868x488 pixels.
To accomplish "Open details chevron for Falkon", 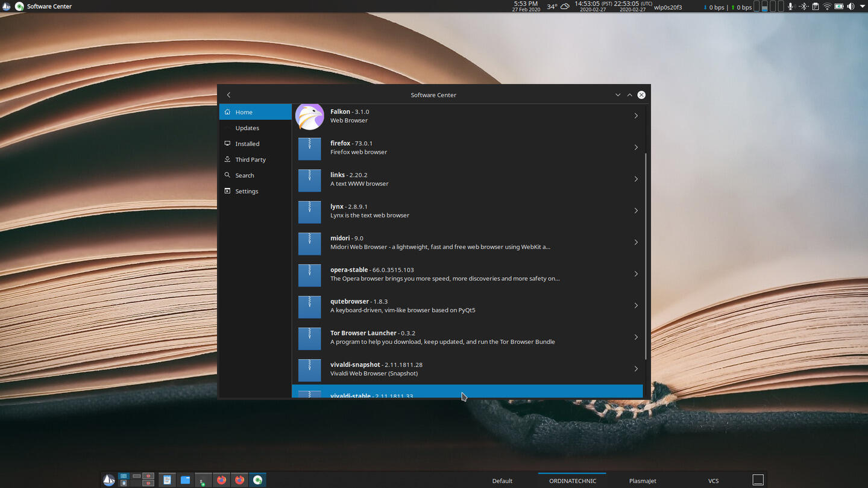I will click(636, 116).
